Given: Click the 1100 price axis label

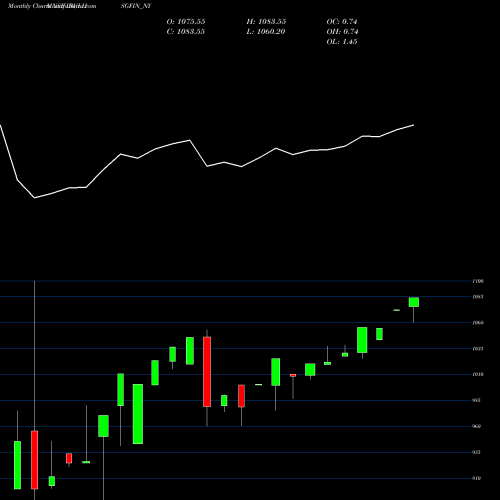Looking at the screenshot, I should [477, 281].
